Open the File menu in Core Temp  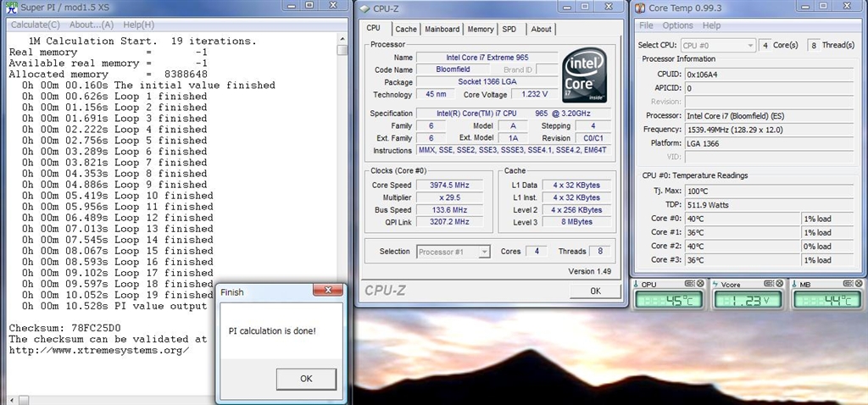646,25
